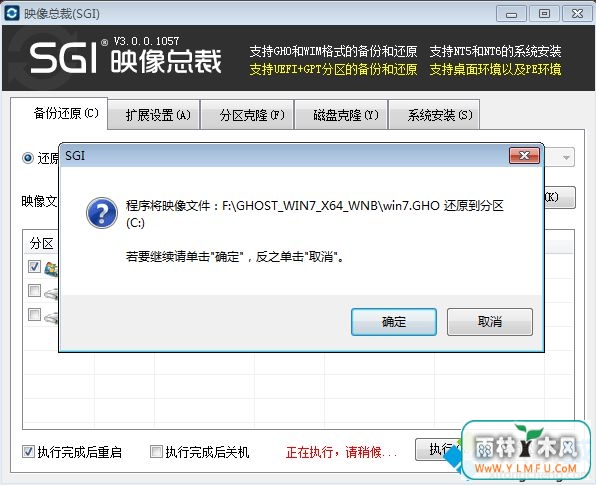Uncheck the first partition row checkbox
Image resolution: width=596 pixels, height=485 pixels.
[x=34, y=266]
